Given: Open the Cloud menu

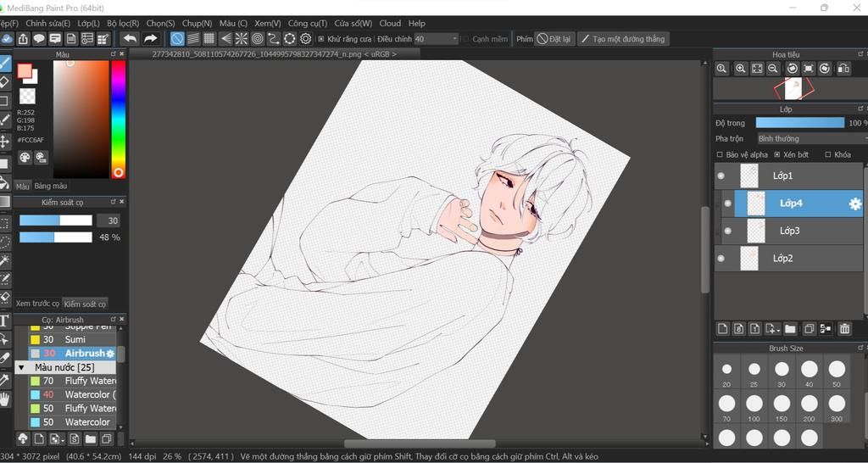Looking at the screenshot, I should (x=390, y=23).
